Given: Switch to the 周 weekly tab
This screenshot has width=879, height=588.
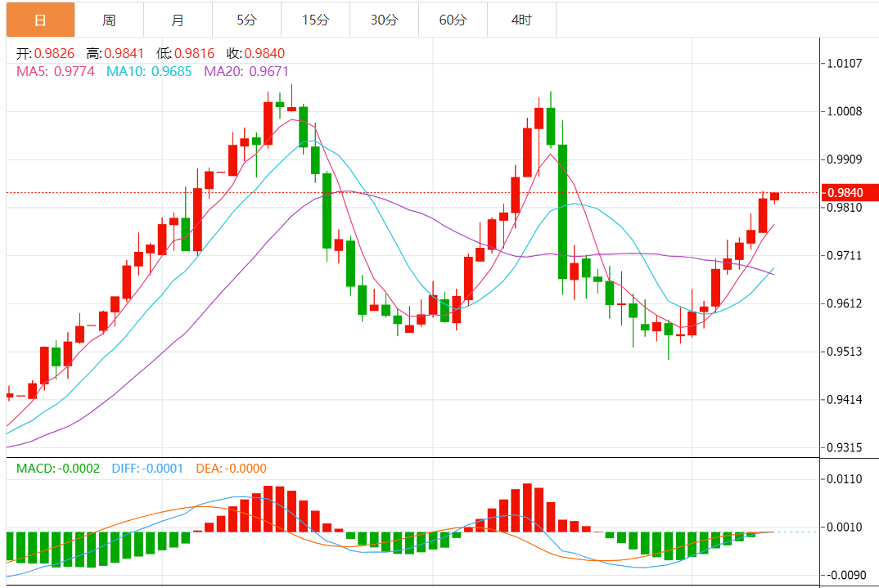Looking at the screenshot, I should [110, 20].
